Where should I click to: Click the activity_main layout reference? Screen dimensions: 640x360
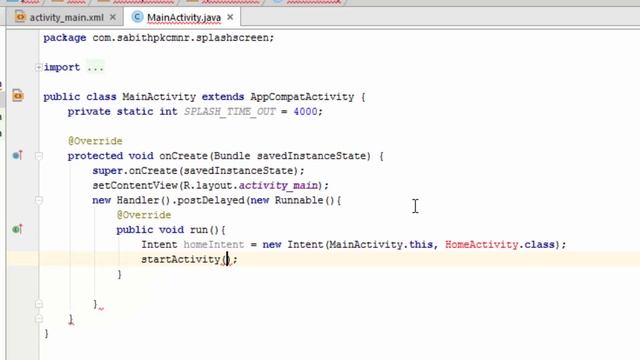[x=278, y=186]
